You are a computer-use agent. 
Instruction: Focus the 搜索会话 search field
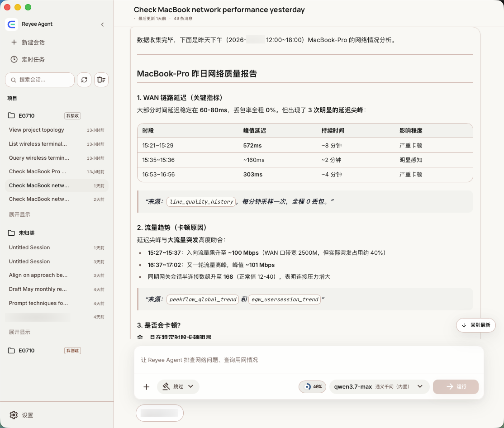click(40, 80)
